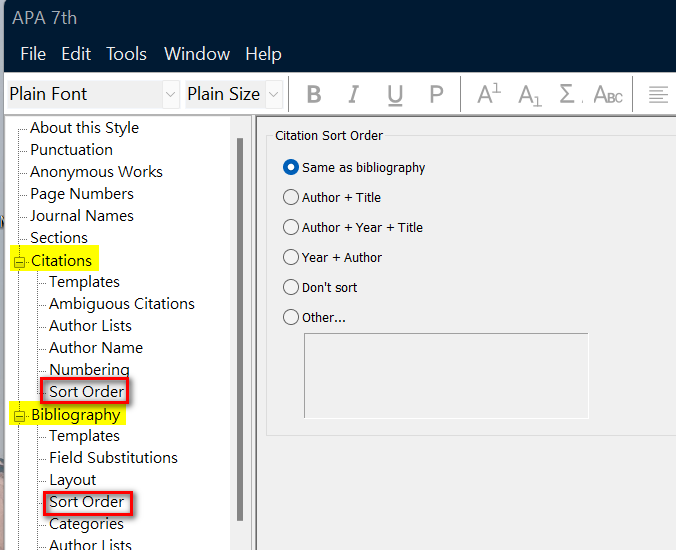Open Templates under Bibliography
This screenshot has height=550, width=676.
click(x=84, y=435)
